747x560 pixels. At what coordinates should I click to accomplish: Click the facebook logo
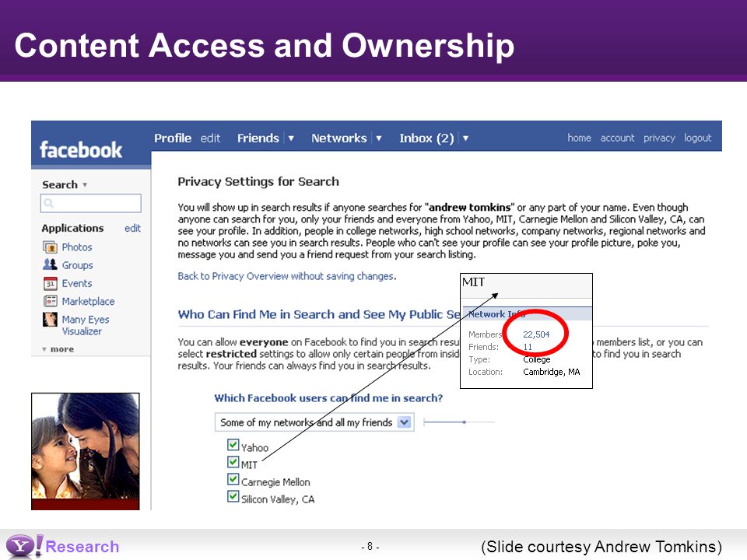point(81,149)
